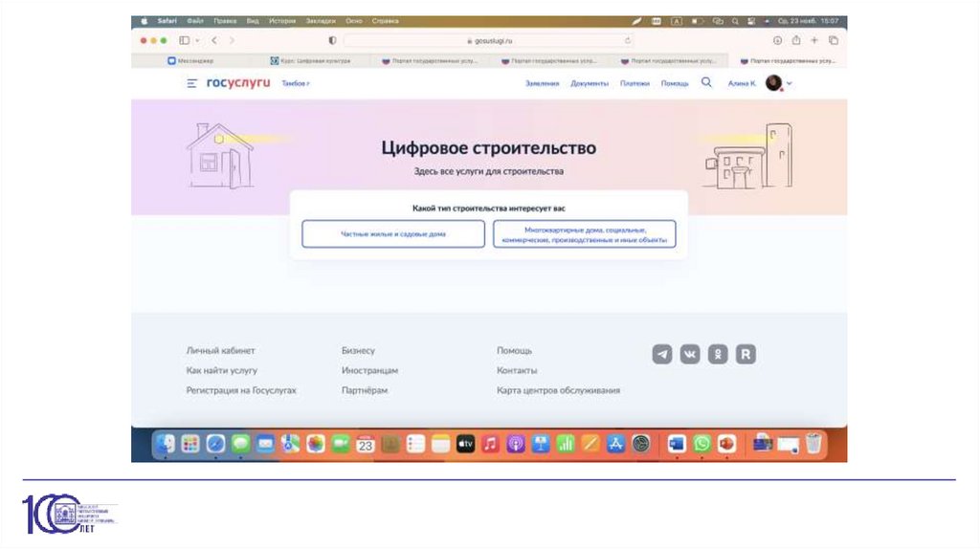Click the Алина К. user name
Screen dimensions: 980x549
pos(742,83)
